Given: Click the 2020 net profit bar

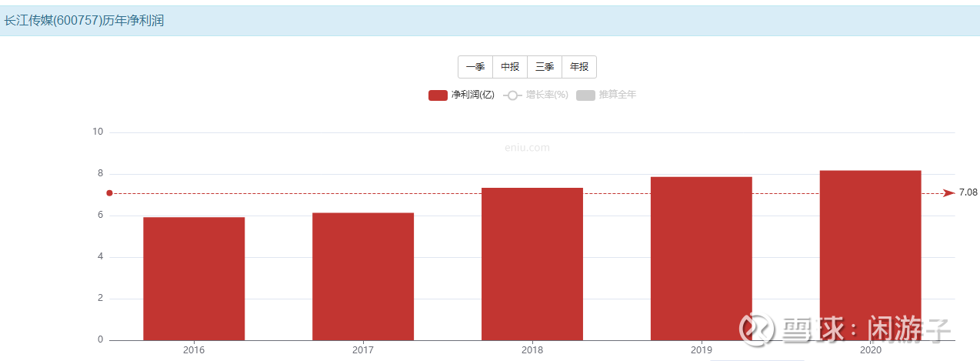Looking at the screenshot, I should tap(871, 255).
